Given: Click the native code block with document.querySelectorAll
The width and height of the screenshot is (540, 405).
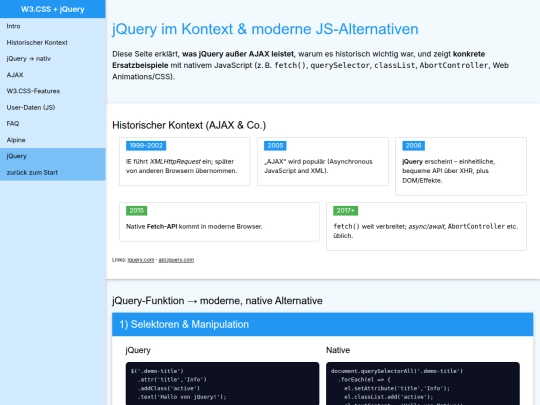Looking at the screenshot, I should pyautogui.click(x=423, y=383).
